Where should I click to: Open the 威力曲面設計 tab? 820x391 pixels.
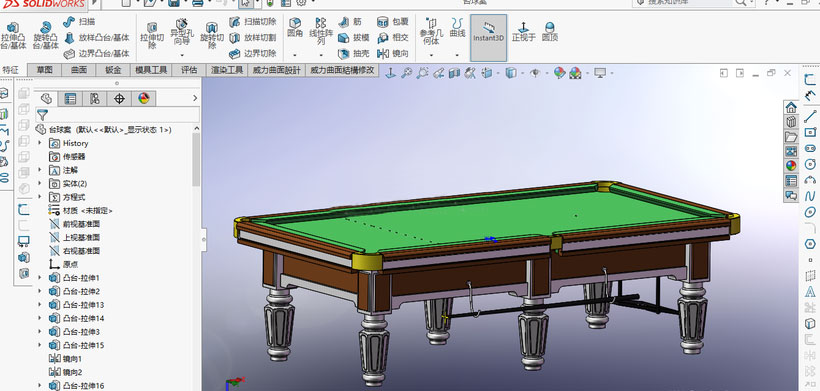(x=277, y=70)
